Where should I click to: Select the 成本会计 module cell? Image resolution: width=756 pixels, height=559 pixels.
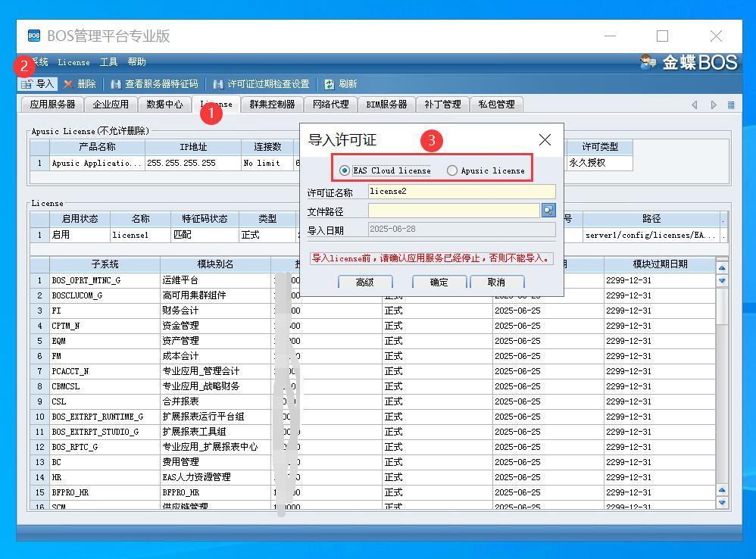[215, 356]
